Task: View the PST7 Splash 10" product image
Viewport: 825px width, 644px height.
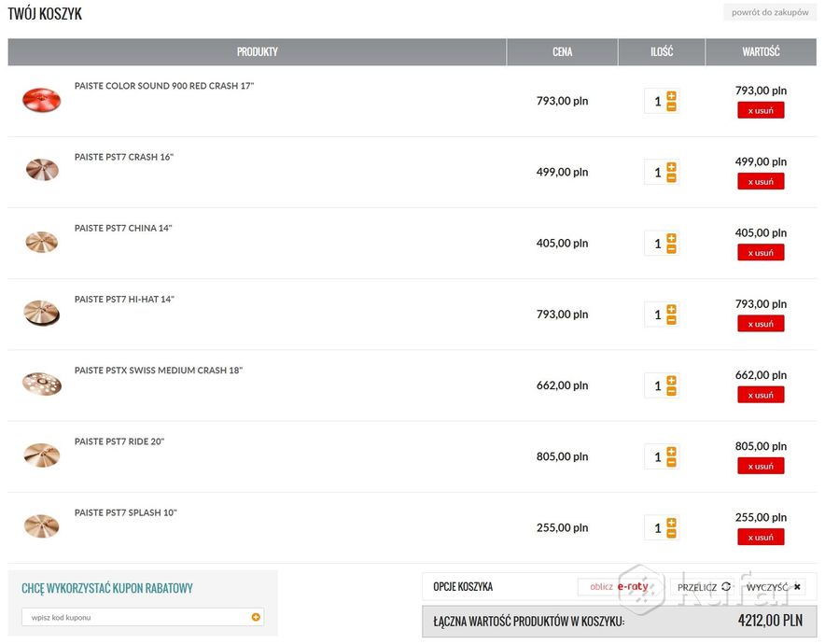Action: [42, 525]
